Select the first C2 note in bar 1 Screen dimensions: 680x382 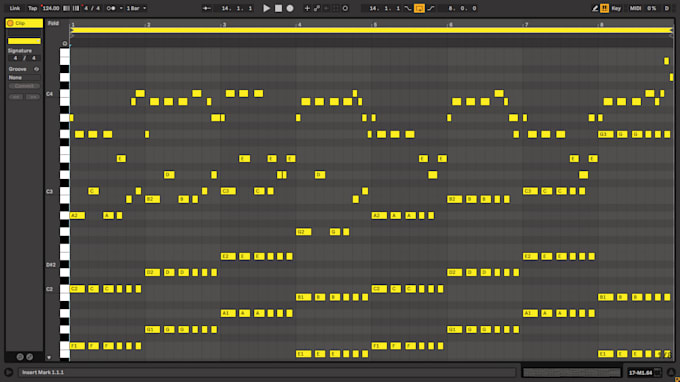[78, 289]
